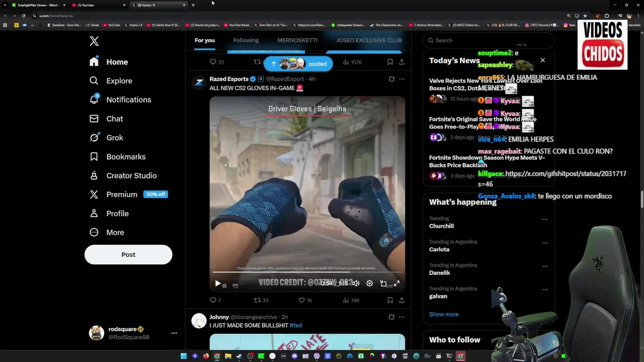Open the Churchill trending topic

pyautogui.click(x=441, y=226)
